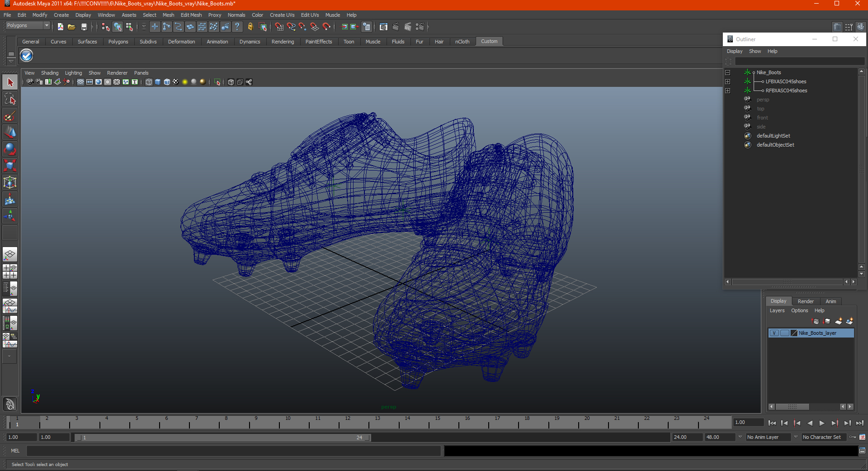Click the New Scene icon

pyautogui.click(x=60, y=27)
